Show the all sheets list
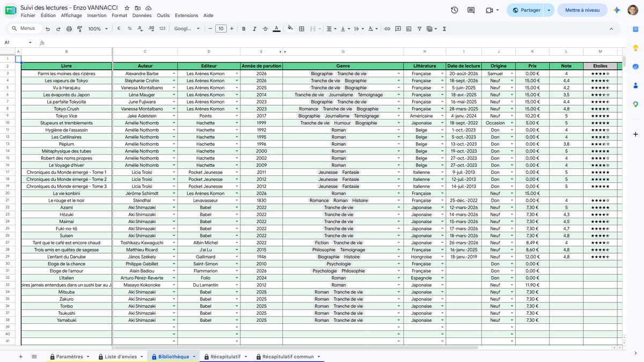The width and height of the screenshot is (644, 362). (x=34, y=357)
